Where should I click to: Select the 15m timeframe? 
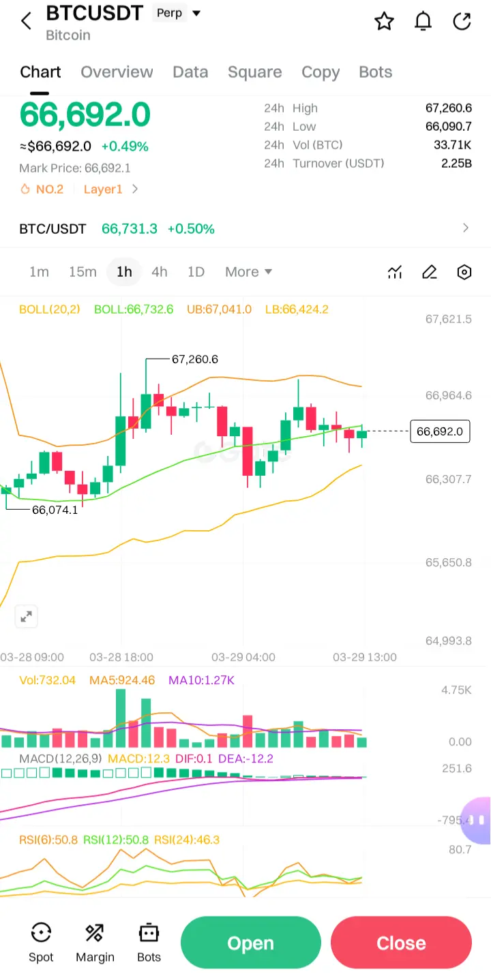coord(83,272)
